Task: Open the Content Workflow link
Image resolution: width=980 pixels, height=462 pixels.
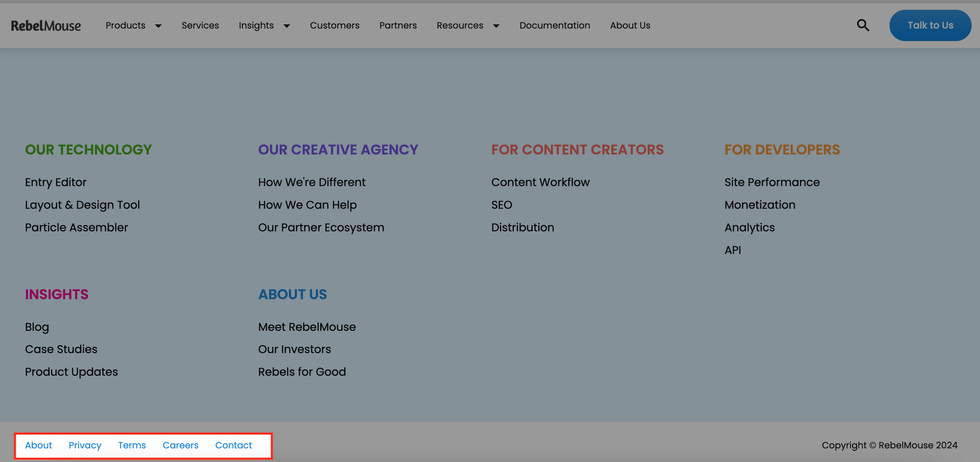Action: [x=540, y=182]
